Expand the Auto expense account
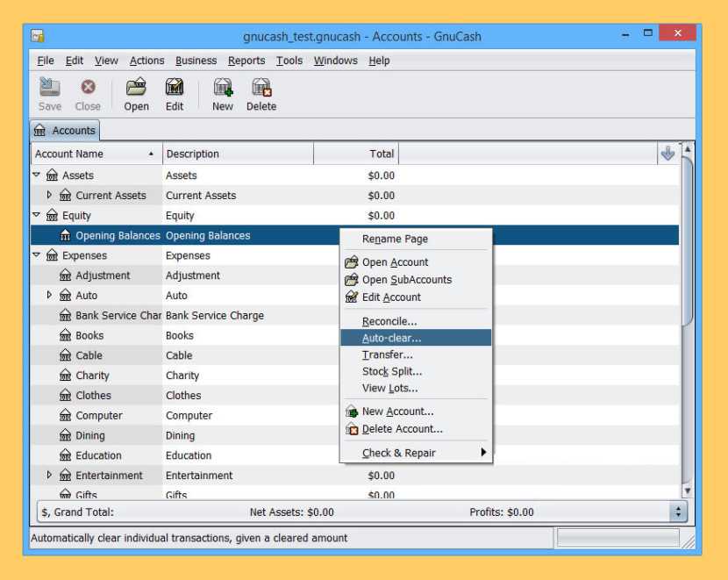 pyautogui.click(x=50, y=296)
